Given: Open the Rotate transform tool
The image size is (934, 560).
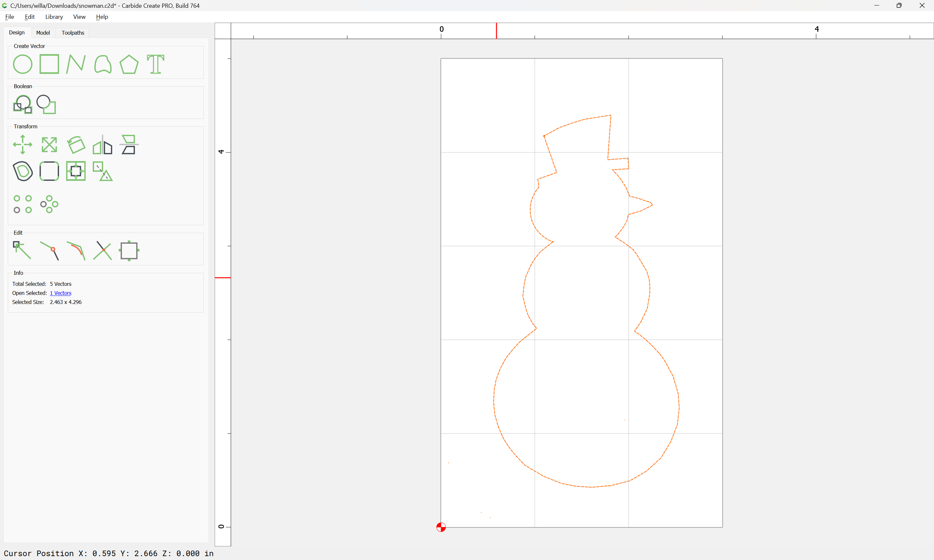Looking at the screenshot, I should pyautogui.click(x=76, y=145).
